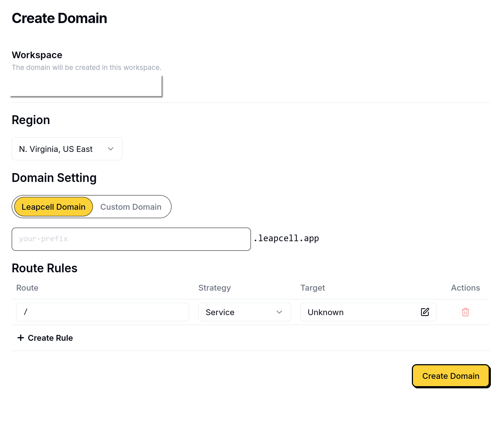The image size is (500, 448).
Task: Click the edit icon in the Target field
Action: [425, 312]
